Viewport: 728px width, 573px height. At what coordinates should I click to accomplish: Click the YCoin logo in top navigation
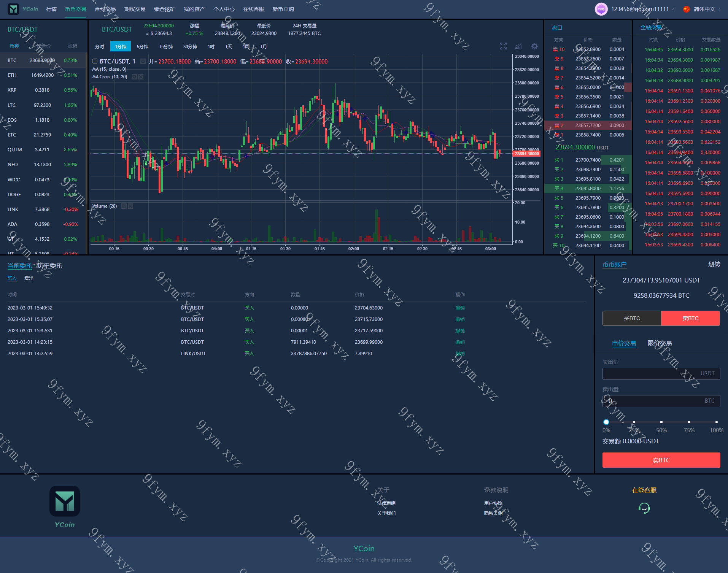coord(23,9)
